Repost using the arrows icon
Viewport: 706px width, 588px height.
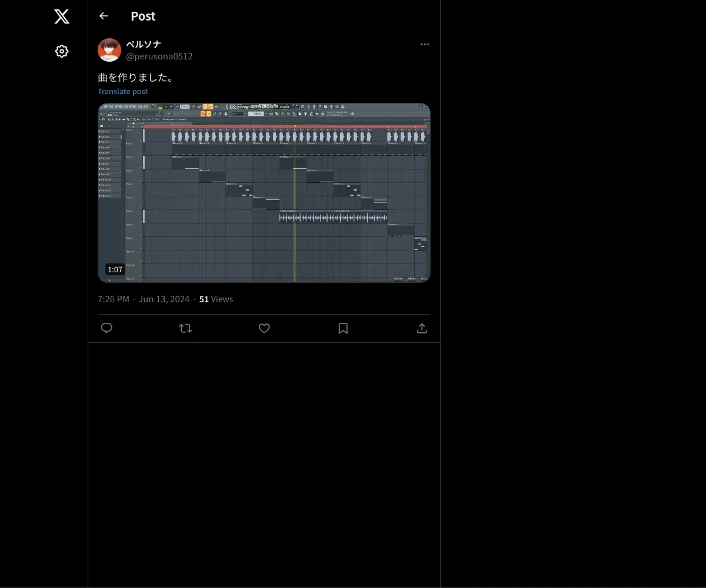185,328
